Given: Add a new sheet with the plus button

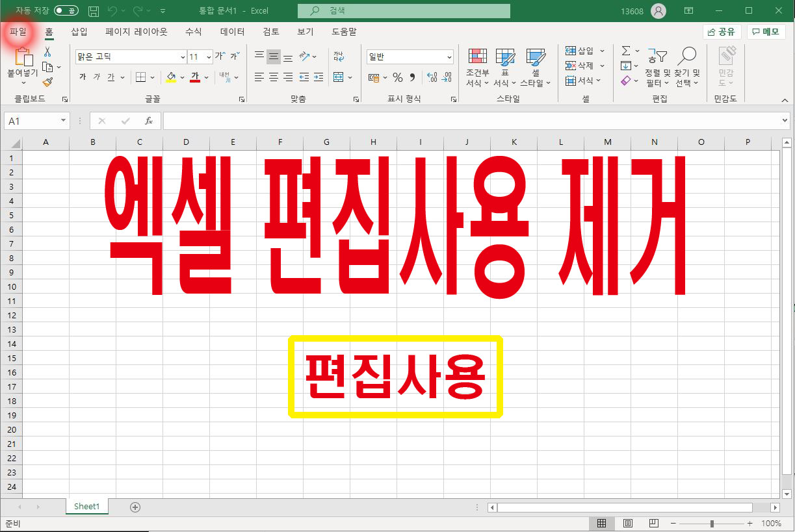Looking at the screenshot, I should 135,507.
